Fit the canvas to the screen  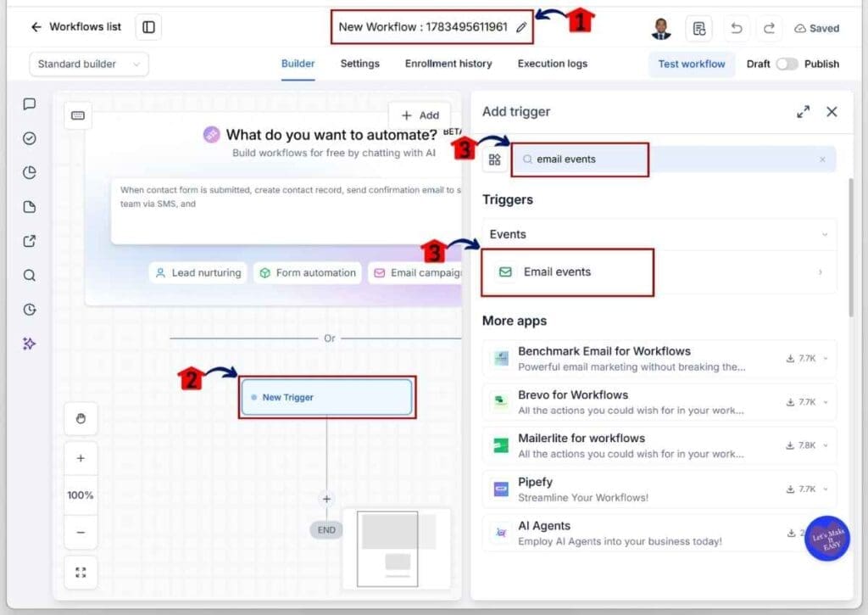(x=81, y=573)
